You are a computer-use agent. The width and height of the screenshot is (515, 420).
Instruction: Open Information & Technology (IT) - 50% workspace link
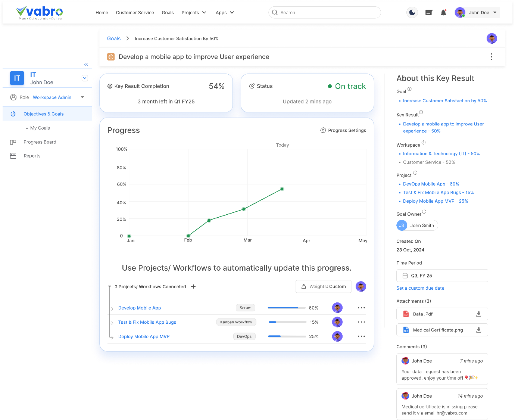(x=441, y=154)
